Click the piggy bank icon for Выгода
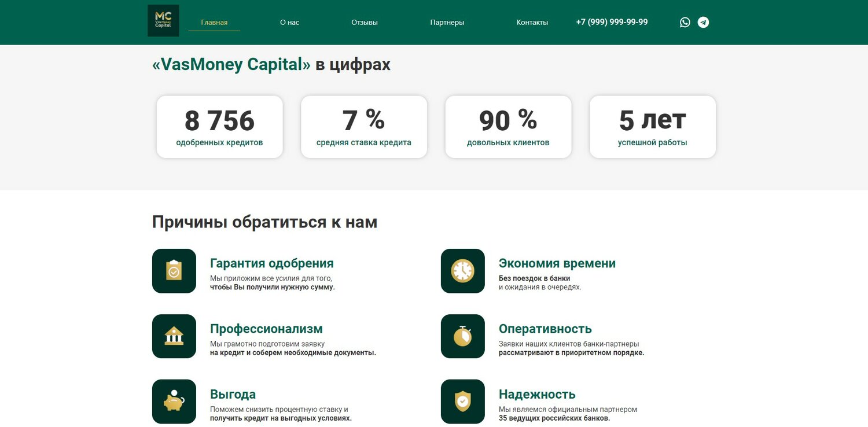This screenshot has width=868, height=427. click(x=174, y=402)
